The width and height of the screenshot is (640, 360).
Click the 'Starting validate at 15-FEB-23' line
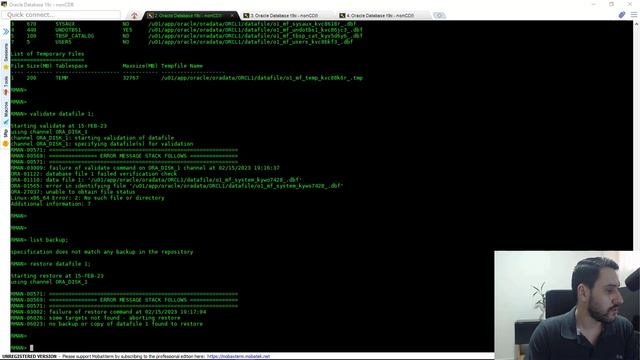coord(58,126)
